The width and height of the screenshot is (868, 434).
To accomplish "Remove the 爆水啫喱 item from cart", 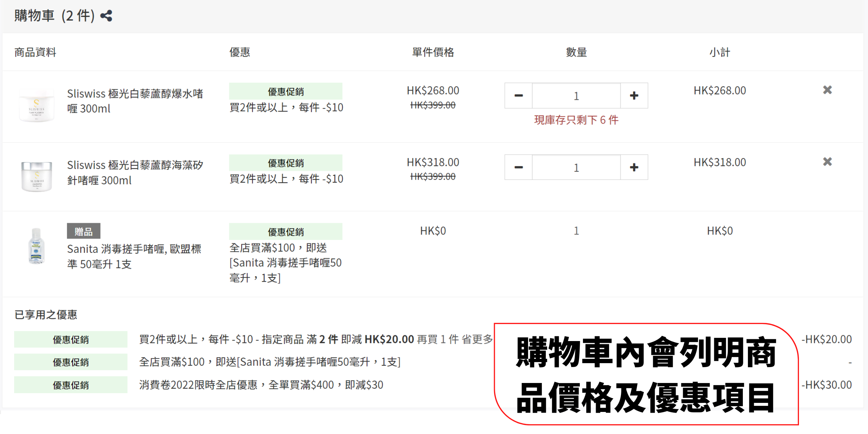I will pyautogui.click(x=827, y=90).
